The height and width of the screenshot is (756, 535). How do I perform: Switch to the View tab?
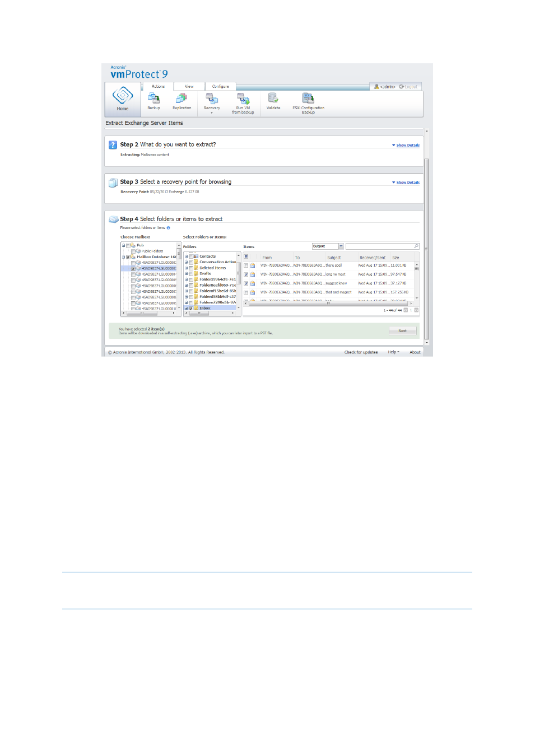click(189, 86)
